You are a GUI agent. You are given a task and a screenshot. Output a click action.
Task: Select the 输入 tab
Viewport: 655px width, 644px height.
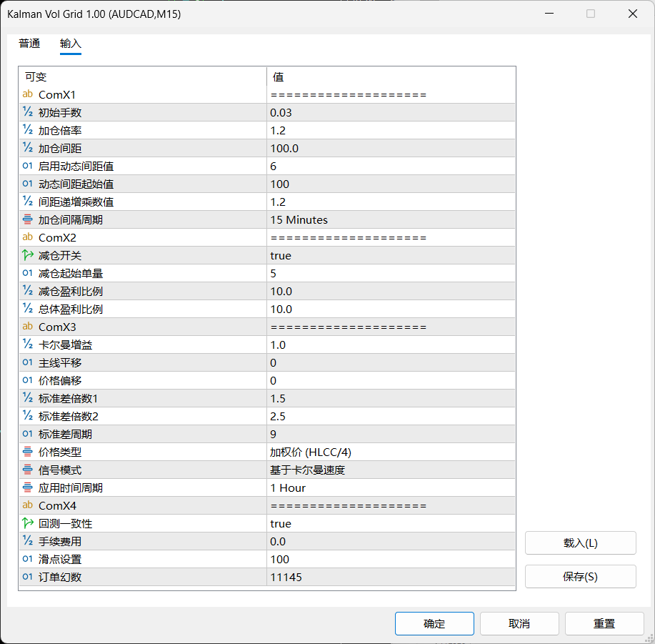coord(70,44)
